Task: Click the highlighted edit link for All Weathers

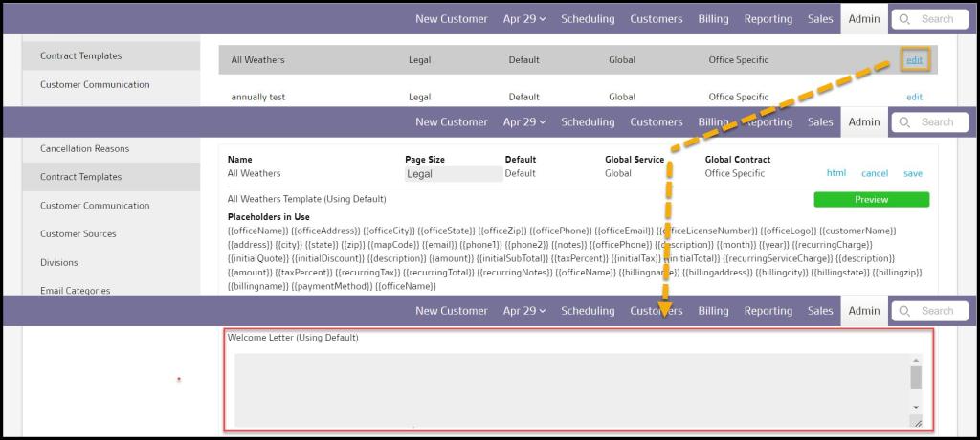Action: coord(914,60)
